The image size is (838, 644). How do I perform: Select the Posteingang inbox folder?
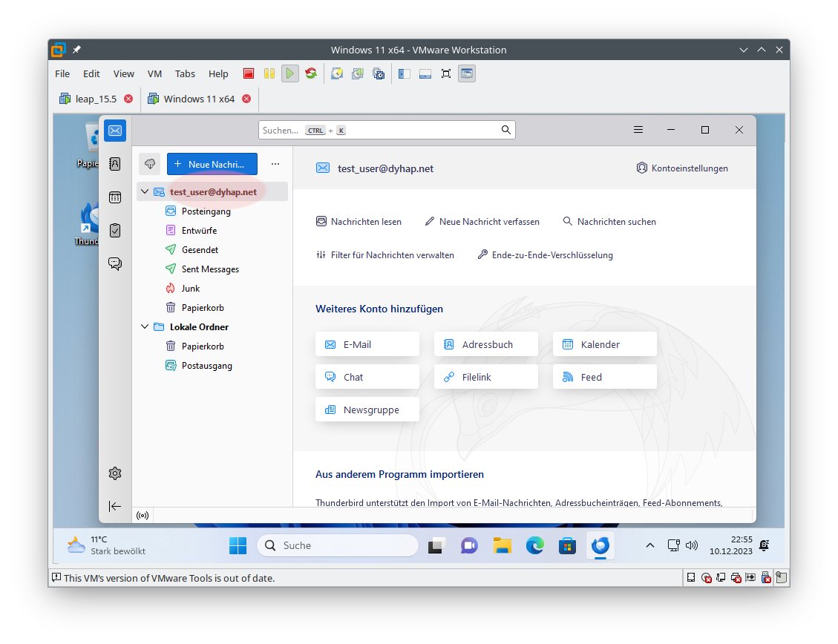[206, 211]
